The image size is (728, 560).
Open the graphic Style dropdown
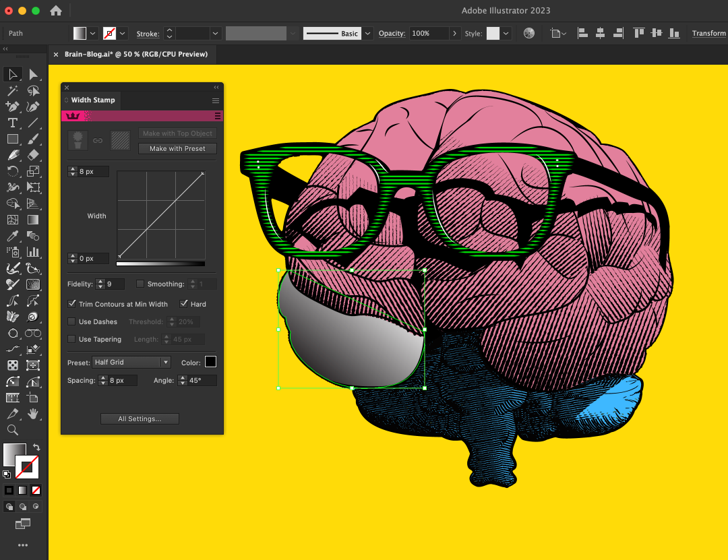(x=506, y=34)
